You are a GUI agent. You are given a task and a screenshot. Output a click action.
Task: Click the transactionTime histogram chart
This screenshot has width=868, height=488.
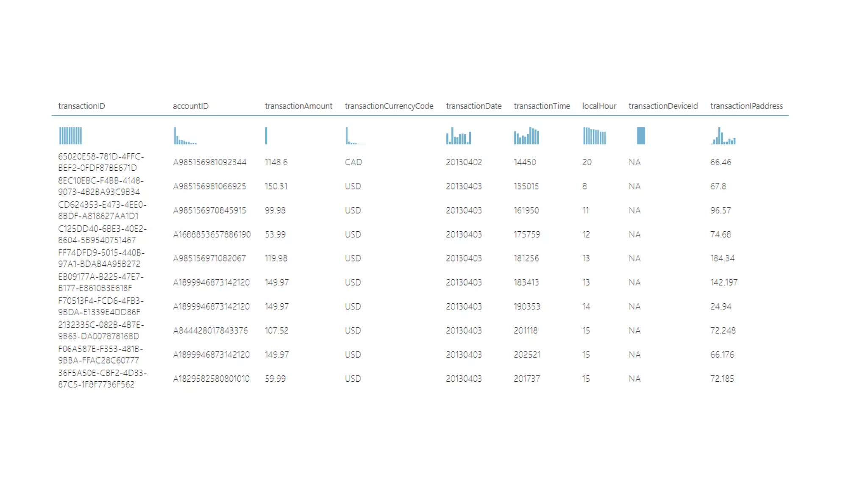point(526,136)
